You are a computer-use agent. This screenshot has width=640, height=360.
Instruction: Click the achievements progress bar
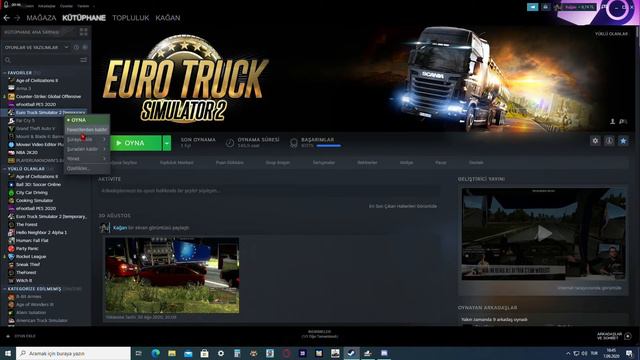click(329, 146)
